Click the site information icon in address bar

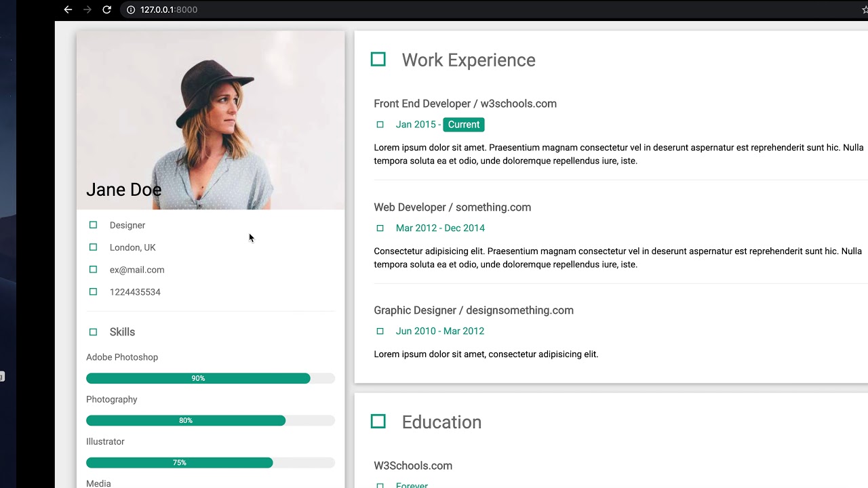(x=131, y=9)
